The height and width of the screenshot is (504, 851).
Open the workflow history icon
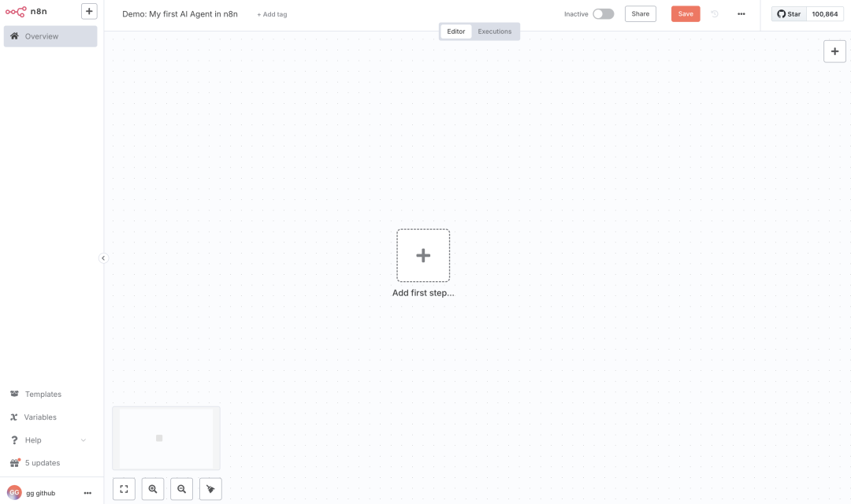(x=715, y=14)
